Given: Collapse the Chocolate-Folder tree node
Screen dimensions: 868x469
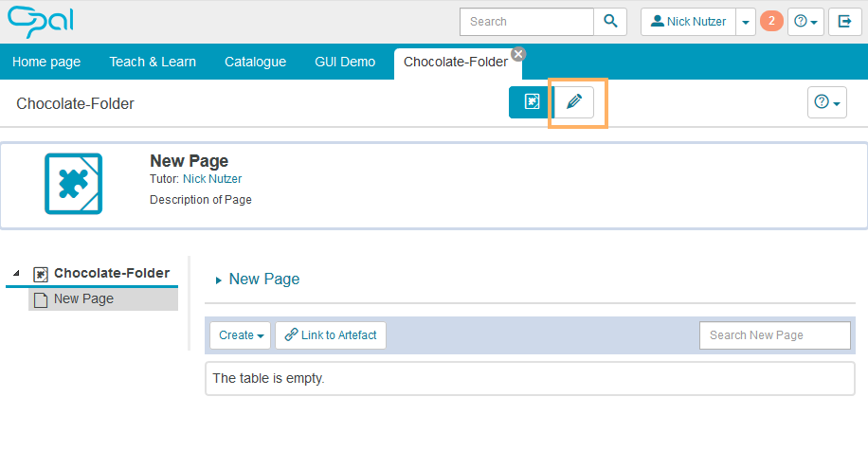Looking at the screenshot, I should [x=16, y=274].
